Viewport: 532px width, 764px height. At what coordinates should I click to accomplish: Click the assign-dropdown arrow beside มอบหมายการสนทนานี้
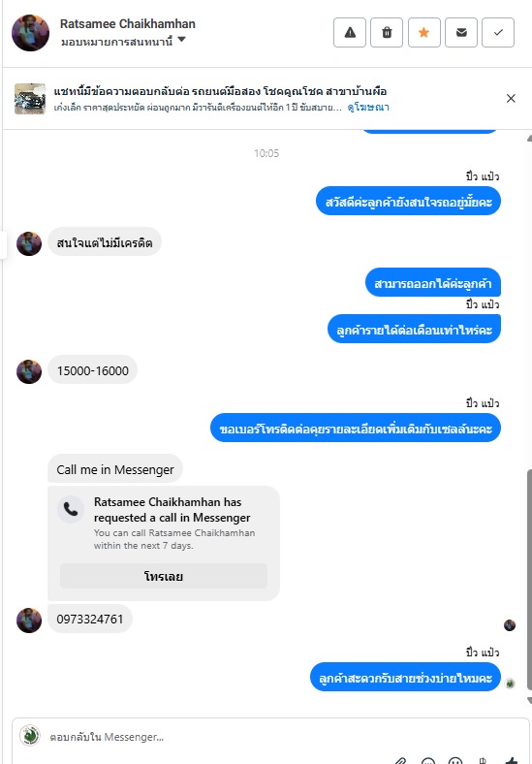[182, 40]
